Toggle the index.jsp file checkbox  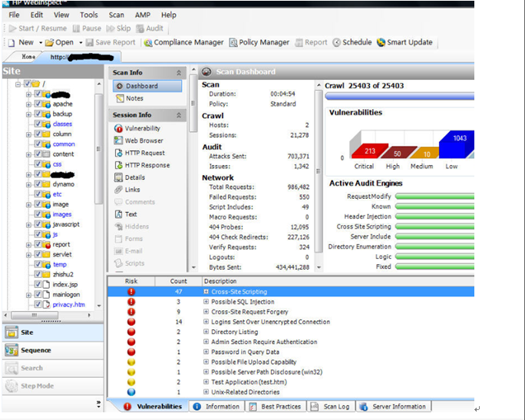coord(38,284)
